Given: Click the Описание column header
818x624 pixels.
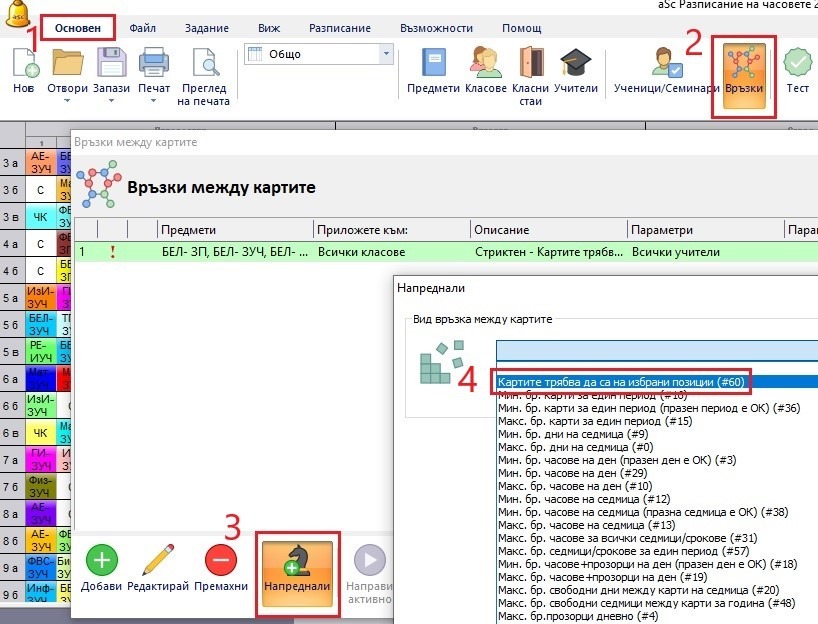Looking at the screenshot, I should (x=548, y=230).
